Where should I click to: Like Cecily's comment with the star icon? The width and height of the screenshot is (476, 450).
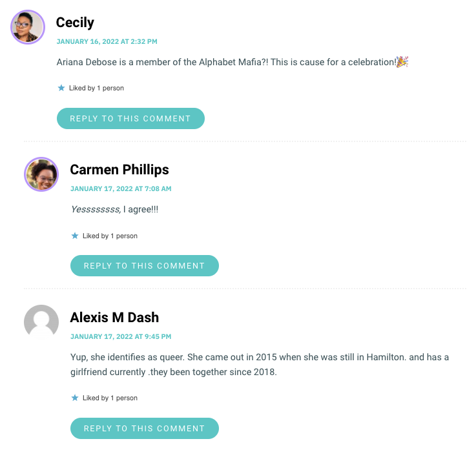coord(61,88)
